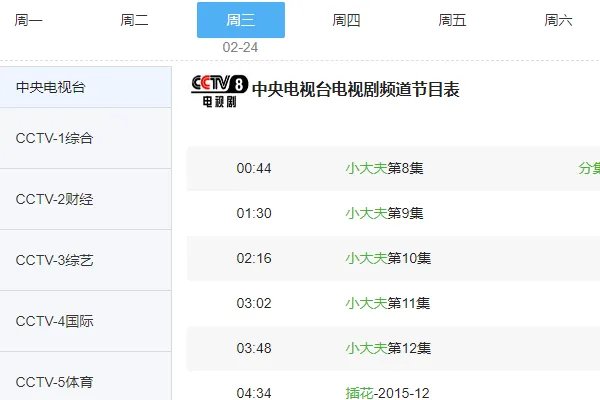Viewport: 600px width, 400px height.
Task: Switch to the 周四 day tab
Action: point(346,20)
